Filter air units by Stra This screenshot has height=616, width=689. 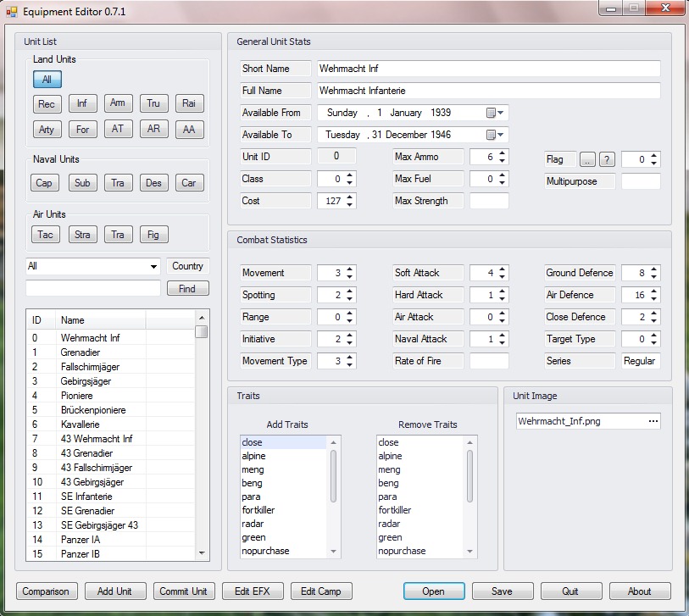point(82,235)
